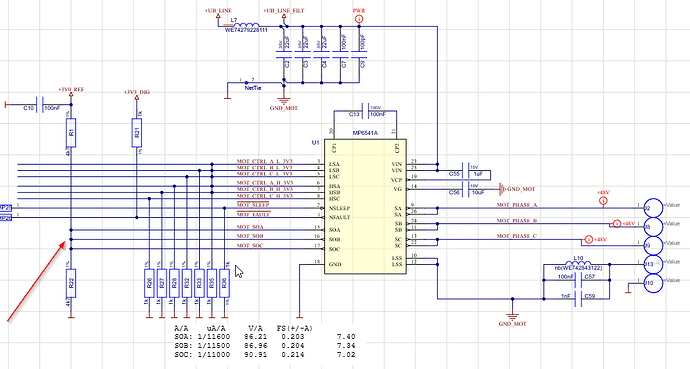Screen dimensions: 690x369
Task: Click the MP6541A part name text
Action: (365, 133)
